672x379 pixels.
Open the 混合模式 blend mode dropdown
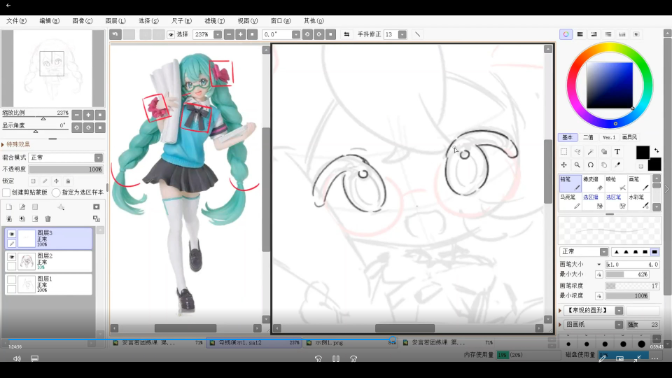click(x=99, y=158)
